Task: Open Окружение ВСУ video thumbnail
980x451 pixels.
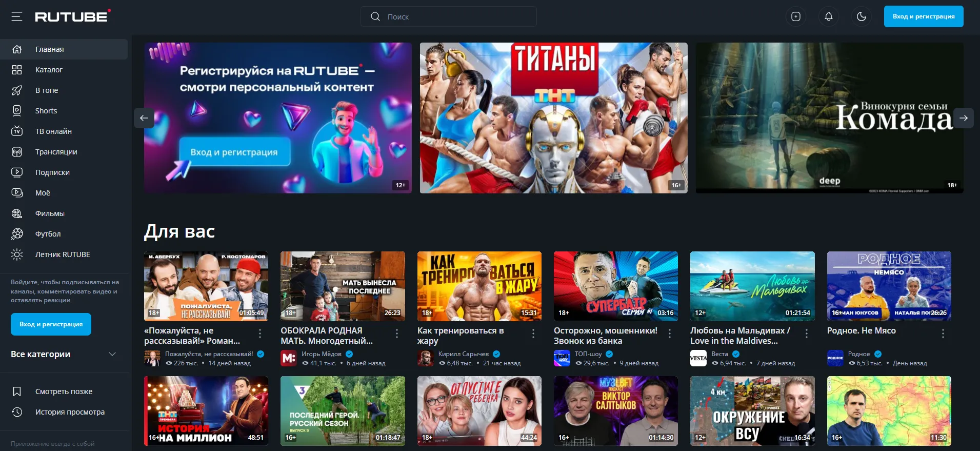Action: [x=752, y=411]
